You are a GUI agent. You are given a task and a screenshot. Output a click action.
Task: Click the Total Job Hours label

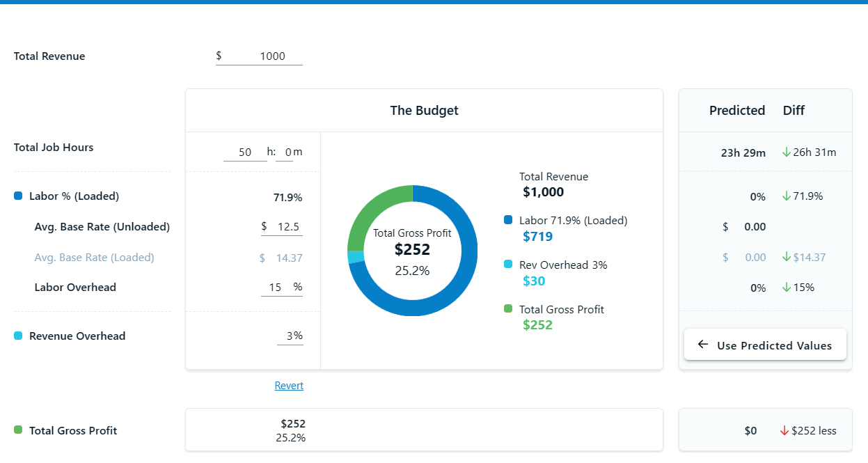click(x=54, y=148)
